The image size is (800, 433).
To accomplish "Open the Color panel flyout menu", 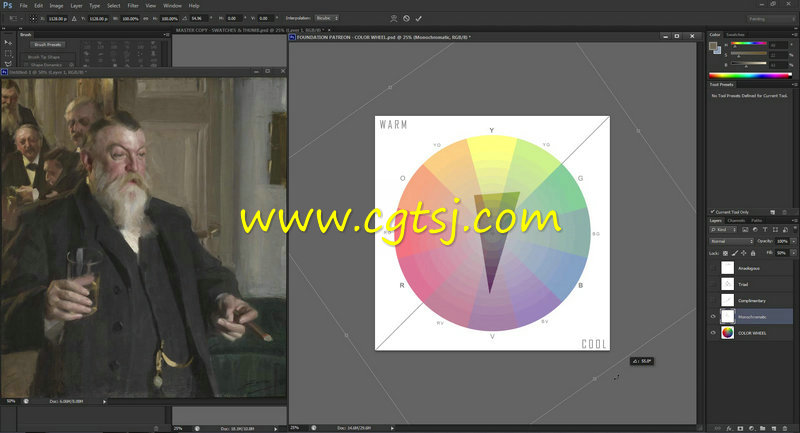I will (x=794, y=35).
